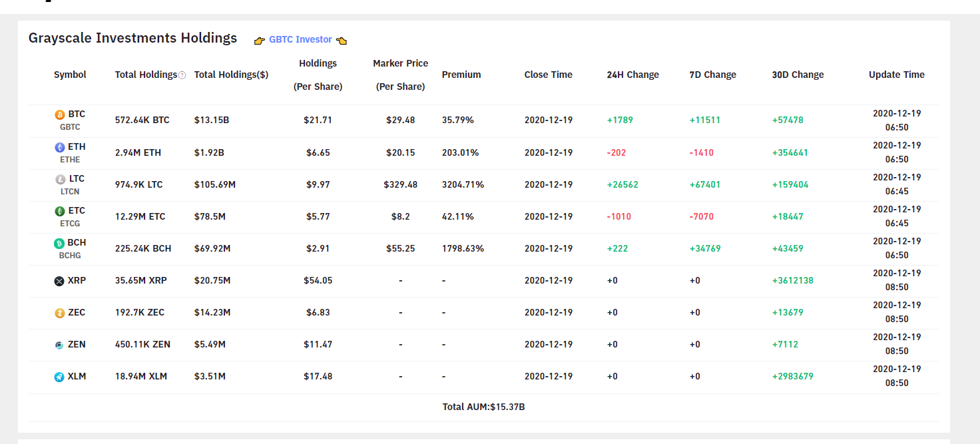Click the 225.24K BCH holdings value
The height and width of the screenshot is (444, 980).
pos(143,248)
